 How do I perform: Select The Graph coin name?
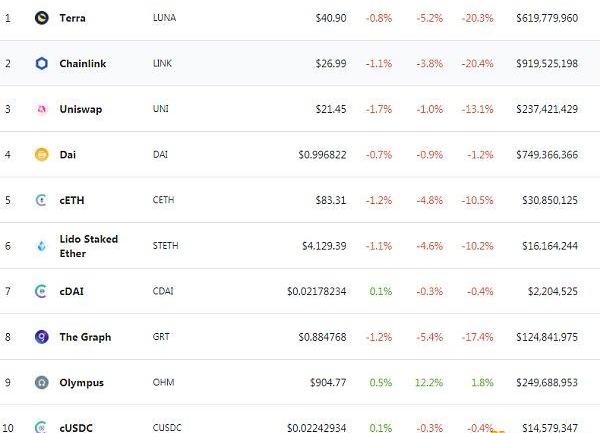(x=85, y=337)
